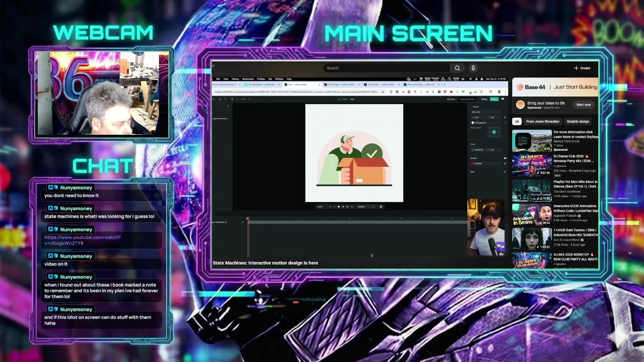Click the white Background color swatch
The image size is (644, 362).
[473, 123]
